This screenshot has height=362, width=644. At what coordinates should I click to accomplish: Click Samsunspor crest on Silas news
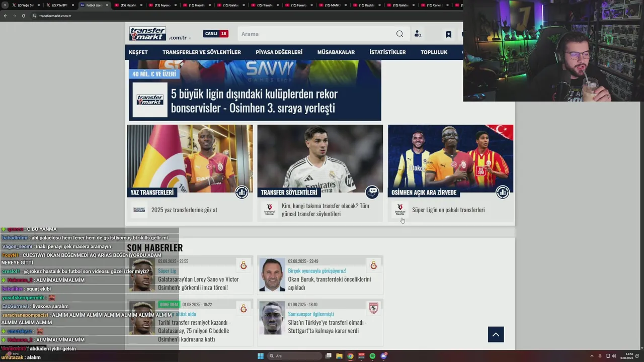coord(373,308)
